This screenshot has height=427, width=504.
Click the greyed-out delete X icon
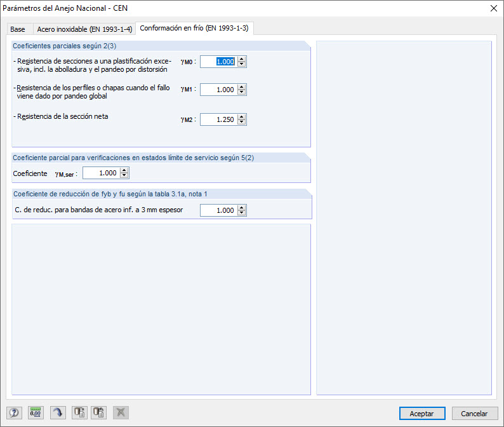(x=121, y=412)
